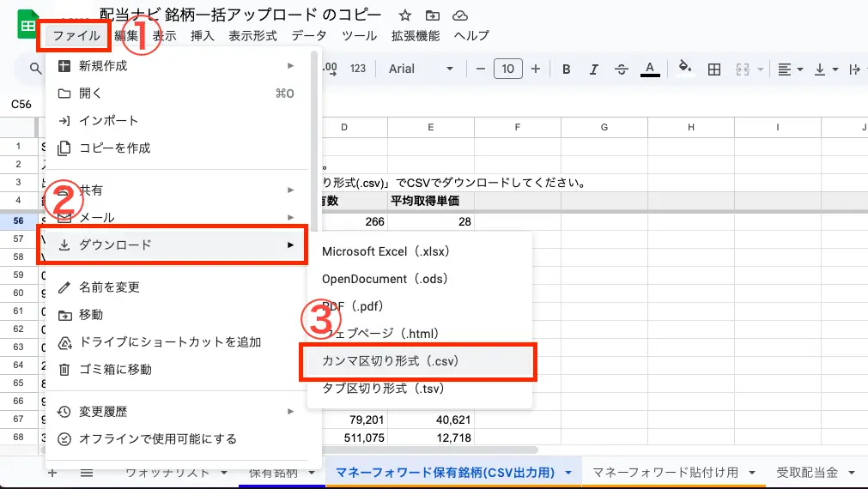Expand the merge cells dropdown arrow
The width and height of the screenshot is (868, 489).
point(761,69)
